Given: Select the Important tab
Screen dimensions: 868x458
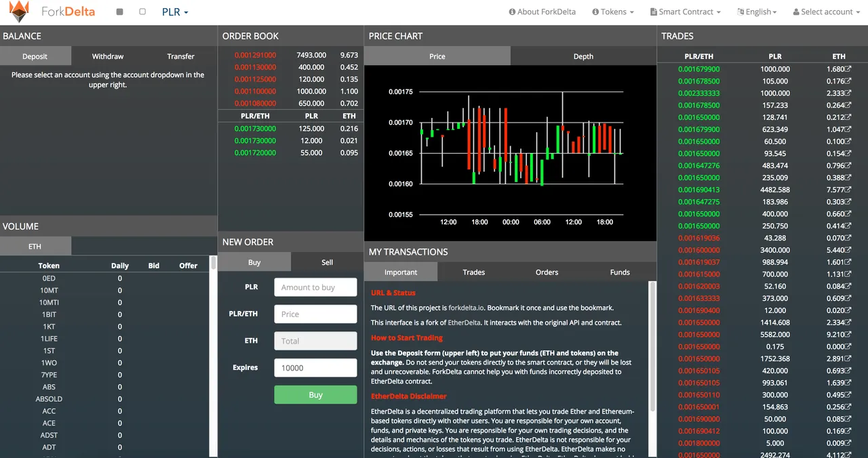Looking at the screenshot, I should tap(401, 272).
